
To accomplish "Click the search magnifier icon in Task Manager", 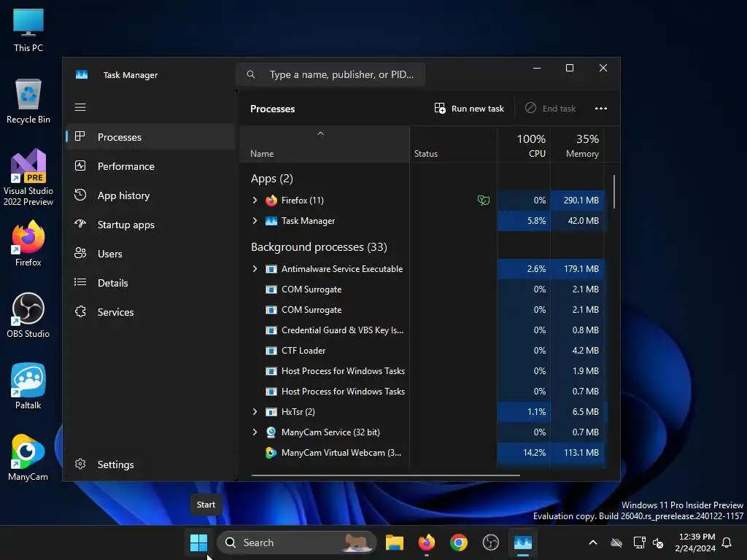I will click(x=251, y=74).
